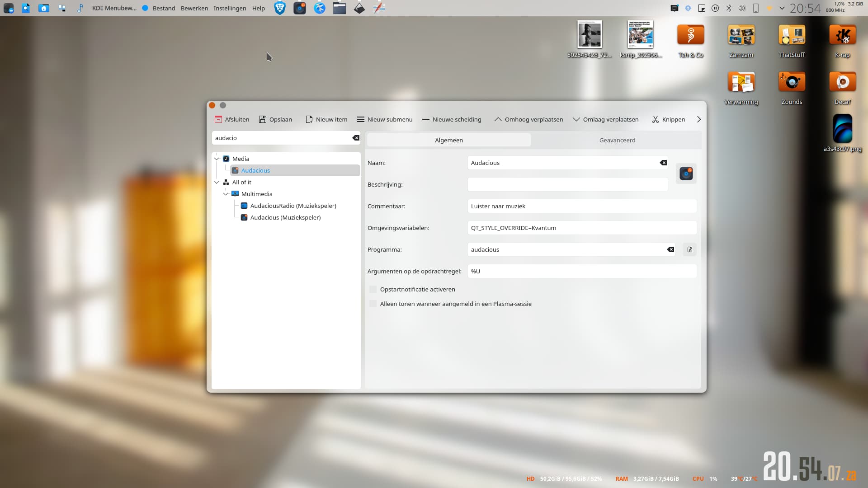Clear the Programma field text
Screen dimensions: 868x488
coord(670,249)
